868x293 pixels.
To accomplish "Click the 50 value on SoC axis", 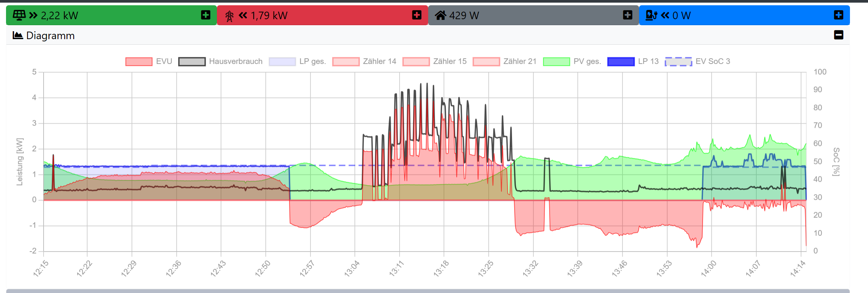I will coord(818,161).
